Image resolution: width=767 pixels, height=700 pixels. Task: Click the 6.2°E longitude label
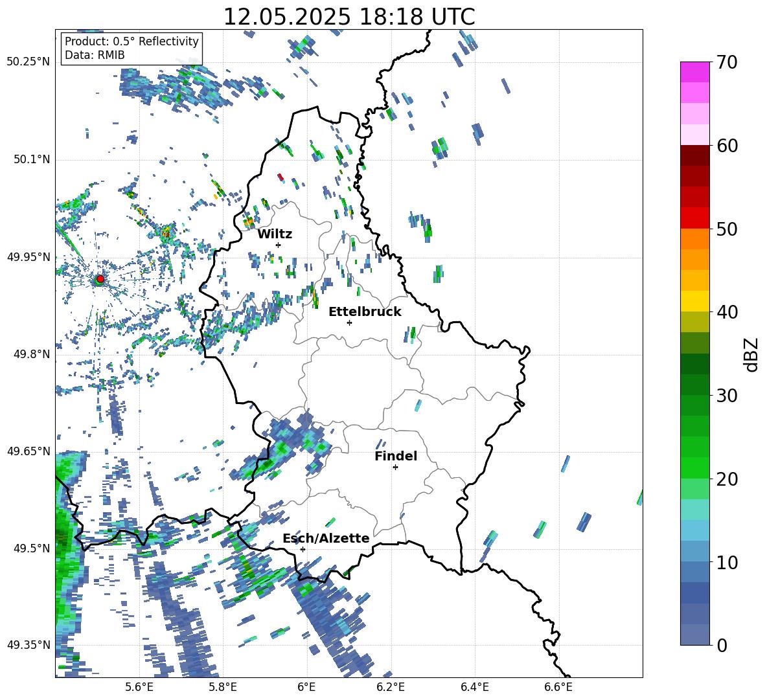pos(391,687)
